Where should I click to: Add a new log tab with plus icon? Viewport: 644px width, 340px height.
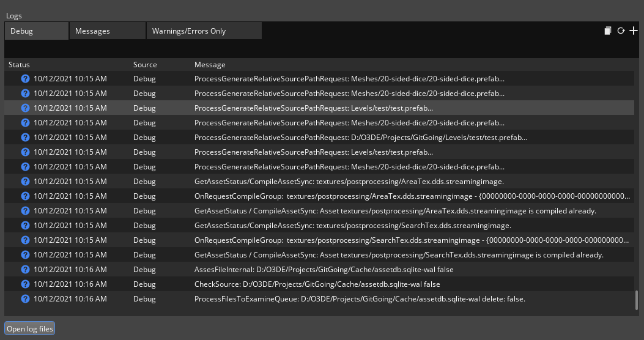(634, 31)
